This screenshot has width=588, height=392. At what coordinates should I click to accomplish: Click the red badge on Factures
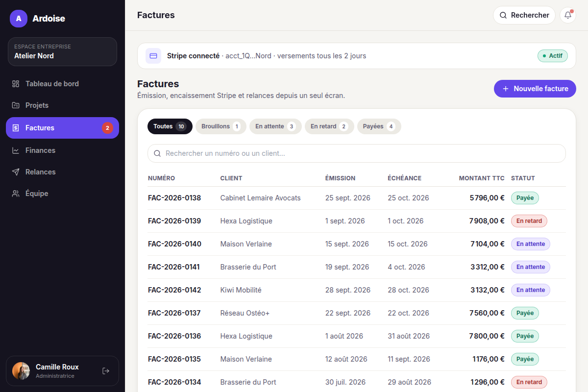pyautogui.click(x=107, y=128)
